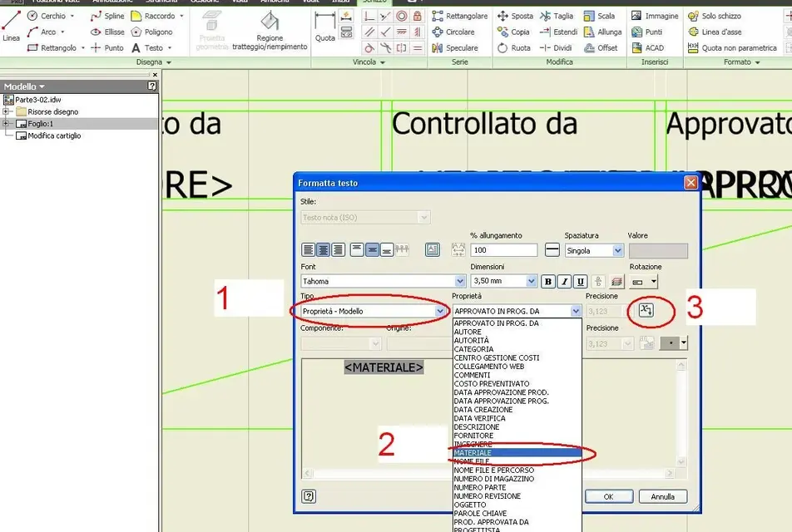The width and height of the screenshot is (792, 532).
Task: Insert an Immagine image
Action: [x=655, y=16]
